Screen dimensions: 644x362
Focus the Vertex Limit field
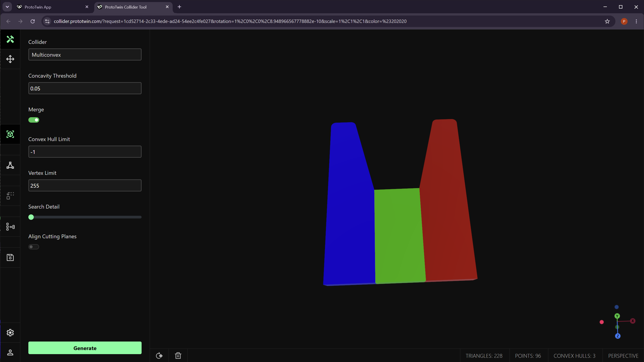coord(85,185)
